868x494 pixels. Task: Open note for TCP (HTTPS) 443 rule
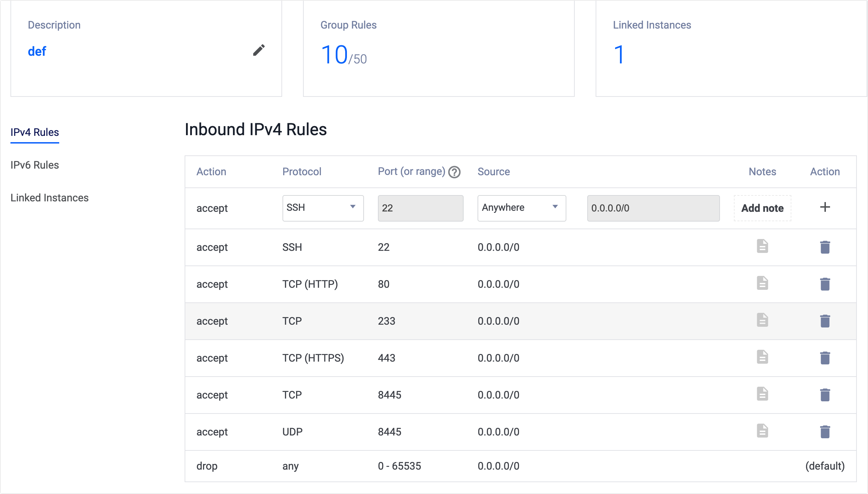pyautogui.click(x=762, y=357)
